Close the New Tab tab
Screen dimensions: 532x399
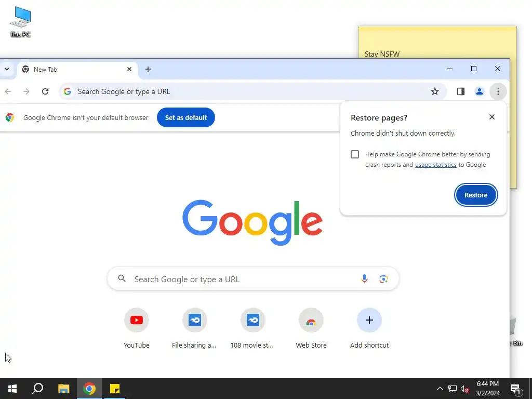click(x=129, y=69)
